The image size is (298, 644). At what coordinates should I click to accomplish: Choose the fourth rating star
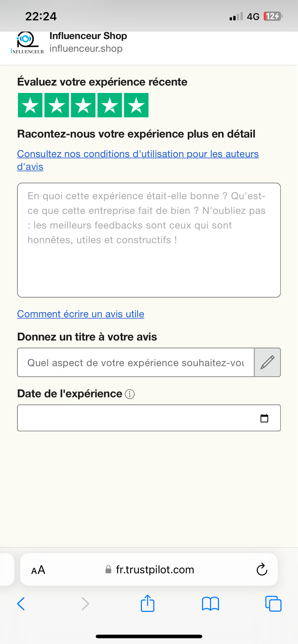click(x=110, y=105)
